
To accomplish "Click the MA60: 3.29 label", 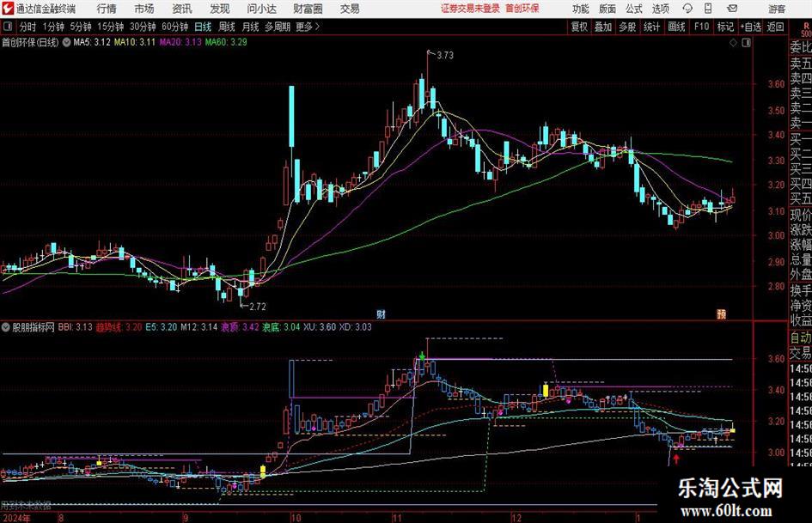I will pyautogui.click(x=226, y=42).
